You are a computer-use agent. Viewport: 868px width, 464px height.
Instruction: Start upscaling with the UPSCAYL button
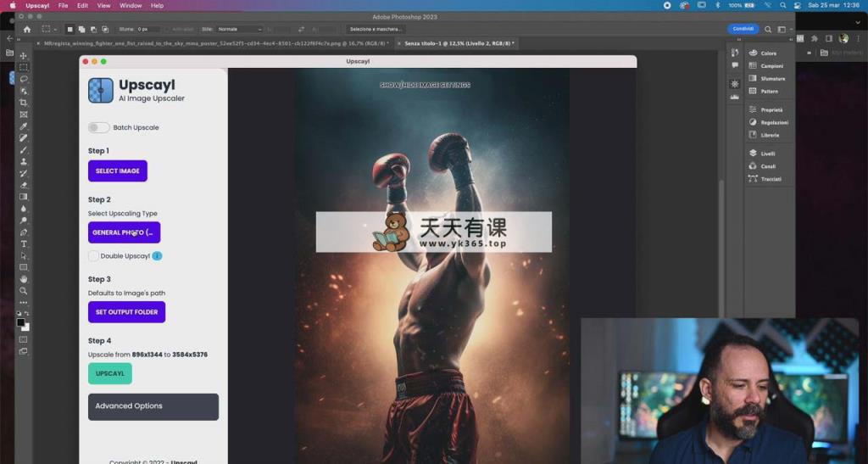click(110, 374)
